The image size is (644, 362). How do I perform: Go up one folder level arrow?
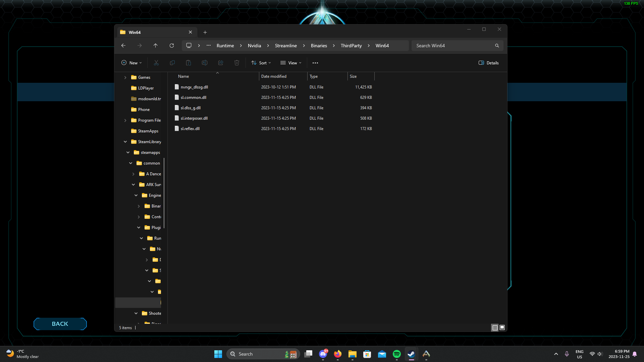155,46
